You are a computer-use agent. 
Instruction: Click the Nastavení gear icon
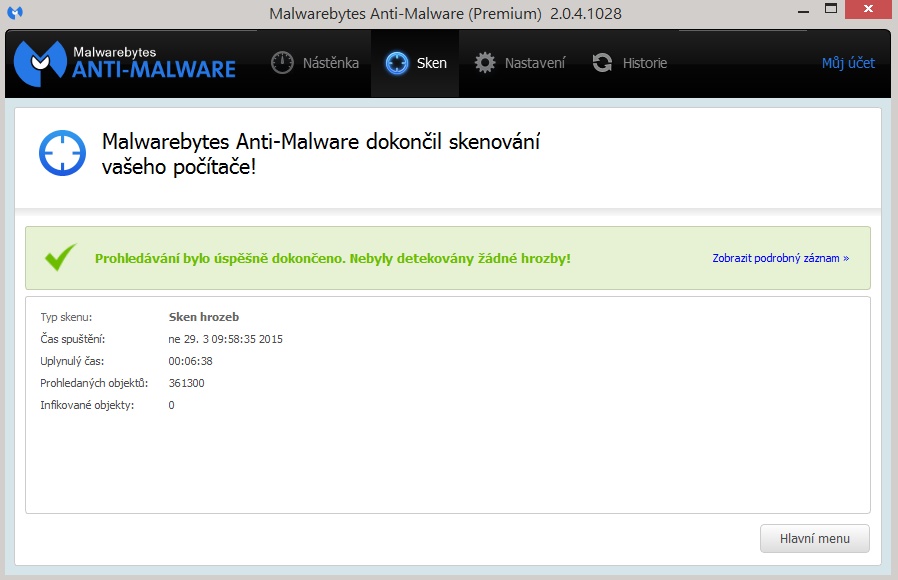coord(485,63)
